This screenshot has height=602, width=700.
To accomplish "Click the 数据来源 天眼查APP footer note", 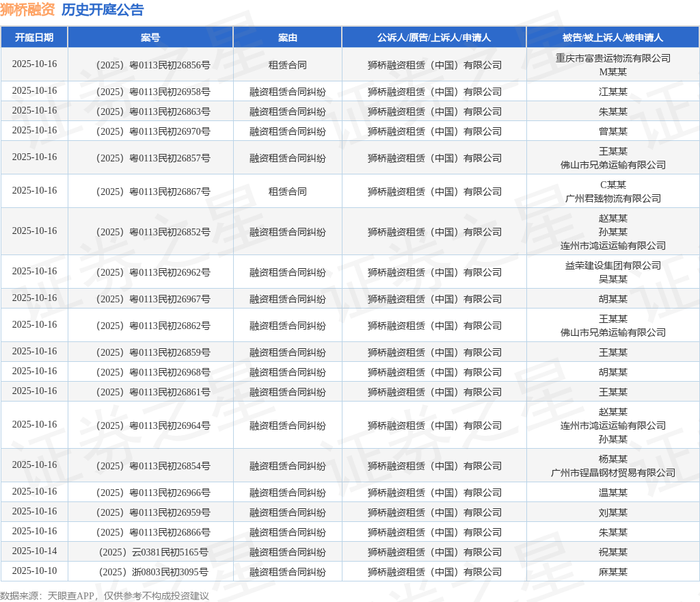I will point(105,596).
